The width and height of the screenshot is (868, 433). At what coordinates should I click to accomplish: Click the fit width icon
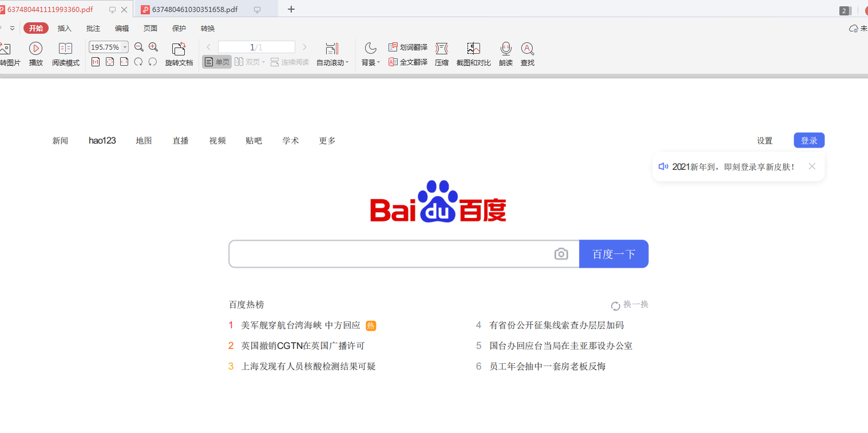124,62
